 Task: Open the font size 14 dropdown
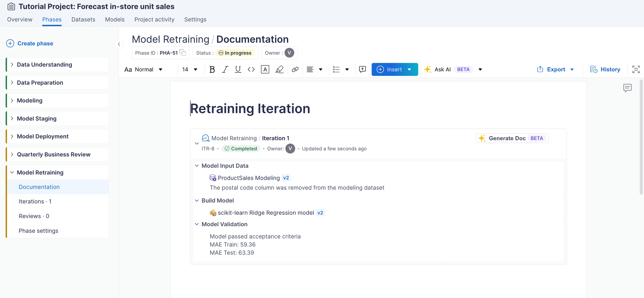190,69
